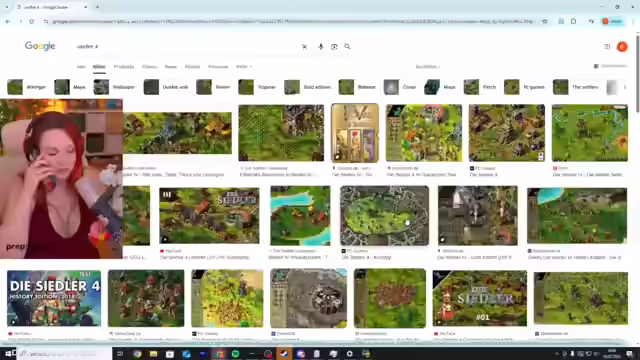
Task: Open the notification center icon
Action: pyautogui.click(x=629, y=353)
